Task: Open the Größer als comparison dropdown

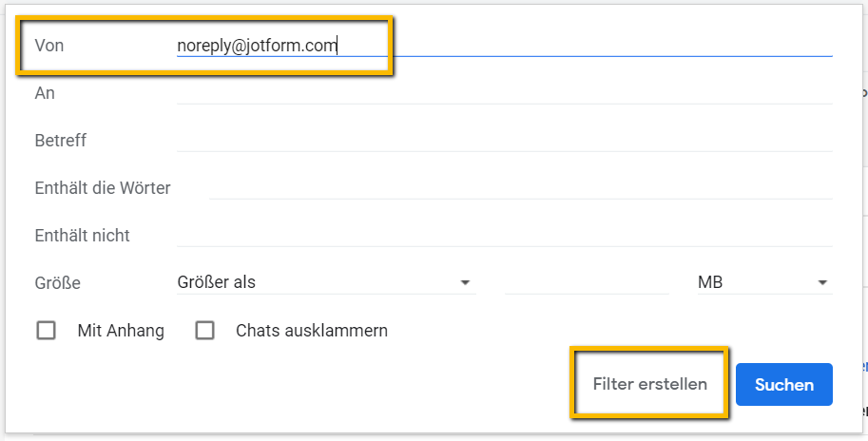Action: coord(323,282)
